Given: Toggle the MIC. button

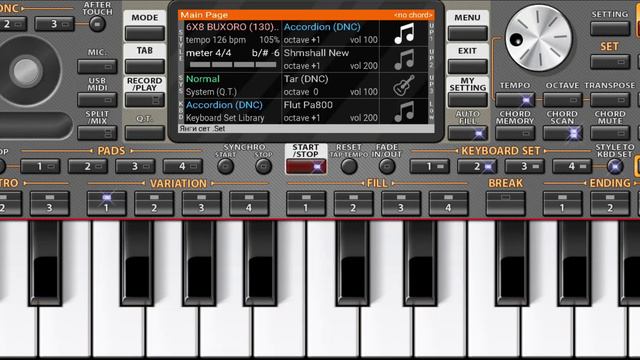Looking at the screenshot, I should pyautogui.click(x=97, y=66).
